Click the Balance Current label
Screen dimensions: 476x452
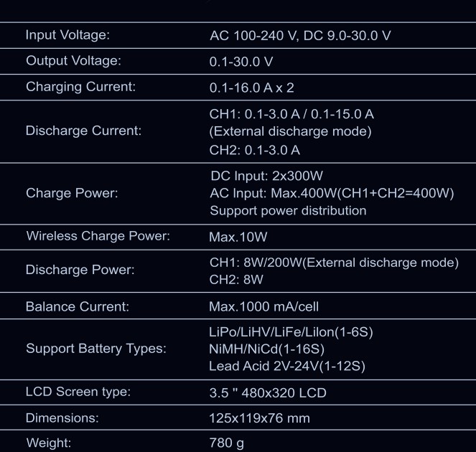77,306
